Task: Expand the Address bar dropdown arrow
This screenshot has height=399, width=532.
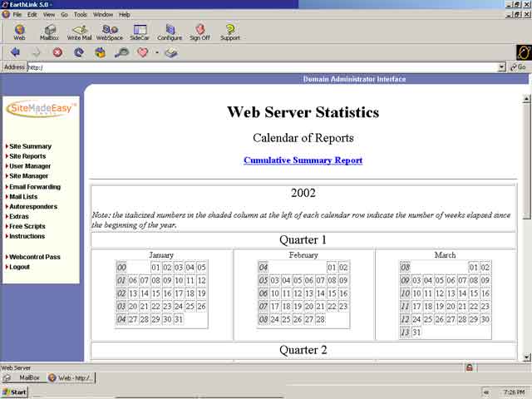Action: (x=501, y=67)
